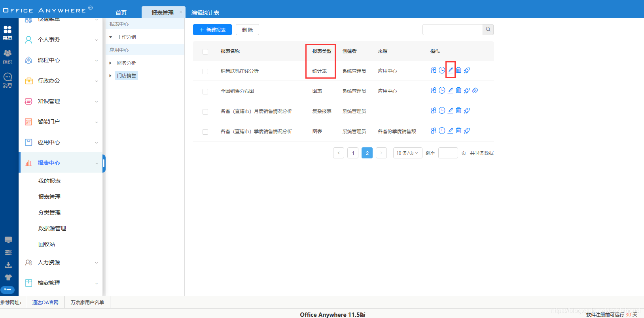Image resolution: width=644 pixels, height=318 pixels.
Task: Click trash icon for 各省季度销售情况分析 row
Action: coord(458,131)
